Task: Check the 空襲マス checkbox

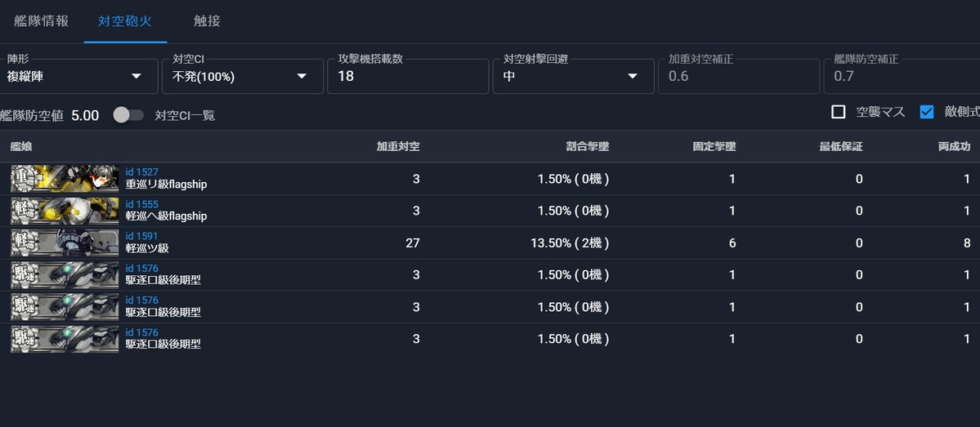Action: pyautogui.click(x=838, y=112)
